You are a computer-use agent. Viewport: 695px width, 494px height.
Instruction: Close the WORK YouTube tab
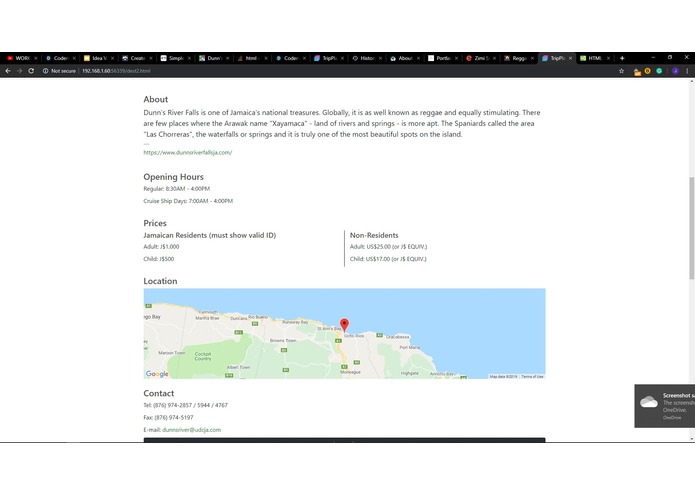[x=36, y=58]
